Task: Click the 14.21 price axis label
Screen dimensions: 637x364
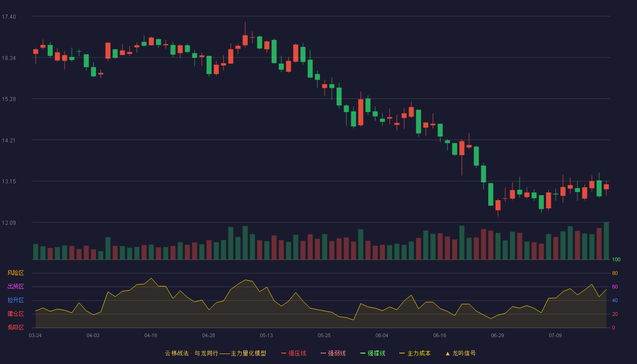Action: tap(9, 141)
